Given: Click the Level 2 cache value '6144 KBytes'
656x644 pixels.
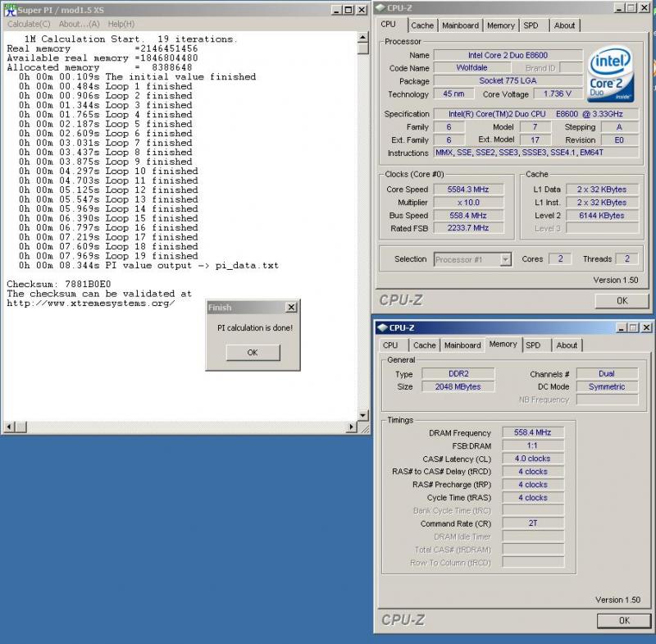Looking at the screenshot, I should (x=602, y=216).
